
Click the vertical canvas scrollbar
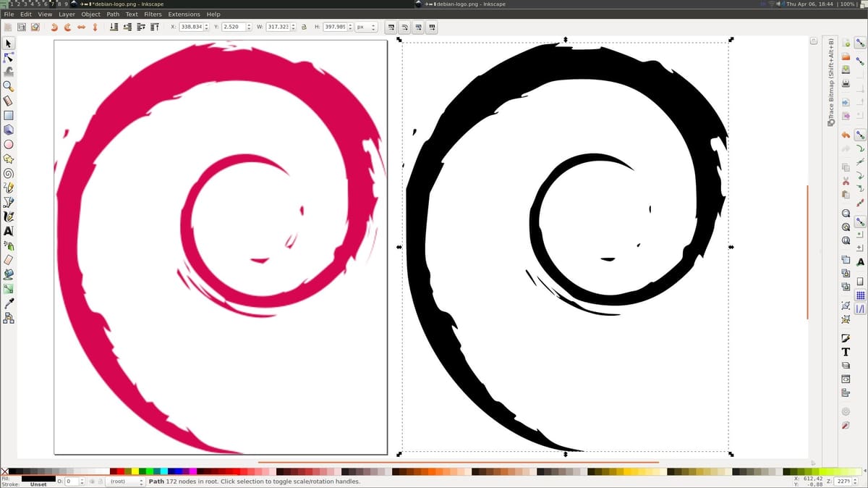[x=807, y=251]
